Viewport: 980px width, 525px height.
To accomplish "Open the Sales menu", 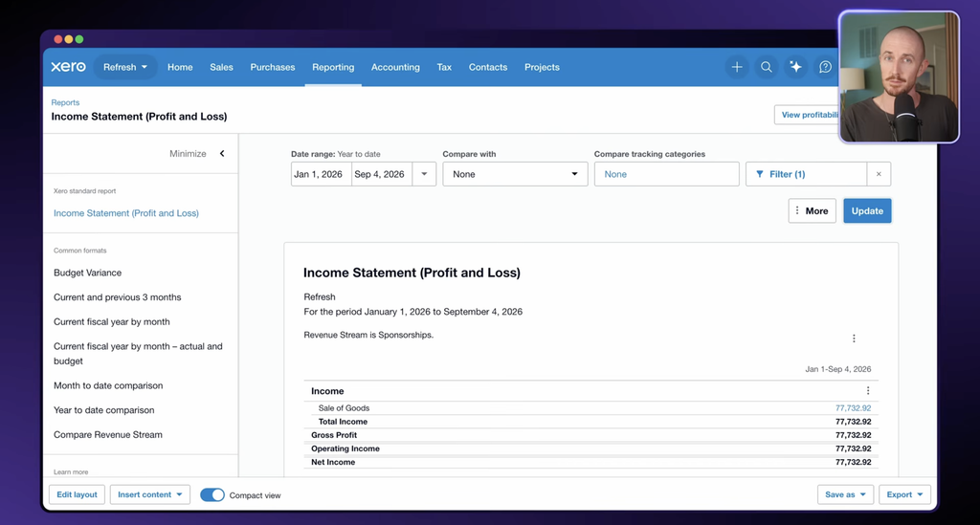I will tap(221, 67).
